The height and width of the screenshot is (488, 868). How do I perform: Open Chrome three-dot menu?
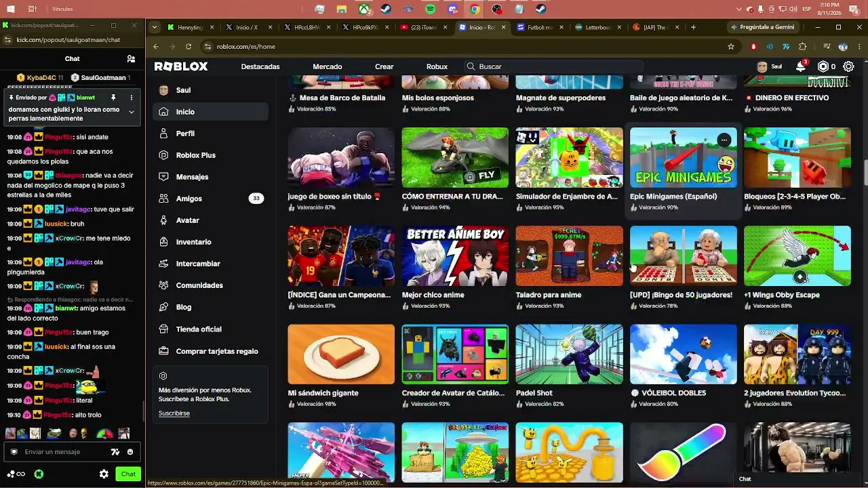tap(858, 47)
